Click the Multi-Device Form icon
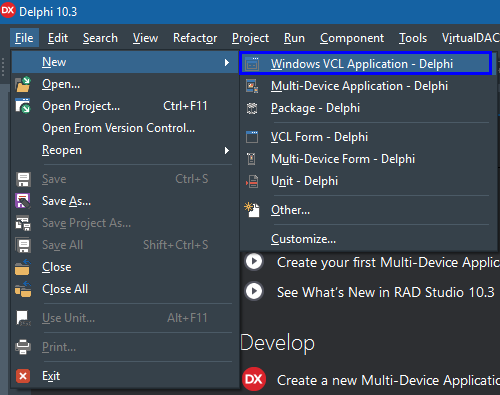 pyautogui.click(x=251, y=159)
